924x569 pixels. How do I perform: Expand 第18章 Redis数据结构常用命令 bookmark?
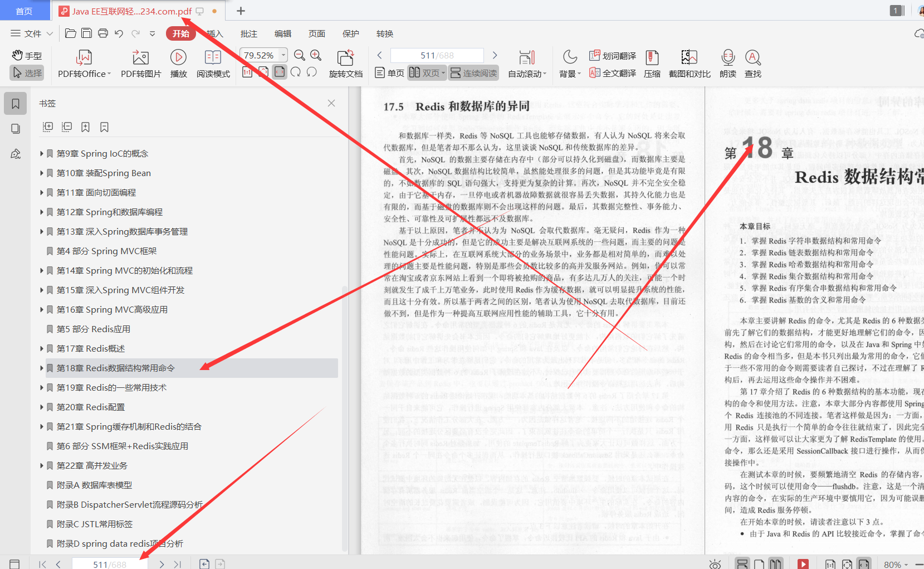tap(42, 368)
